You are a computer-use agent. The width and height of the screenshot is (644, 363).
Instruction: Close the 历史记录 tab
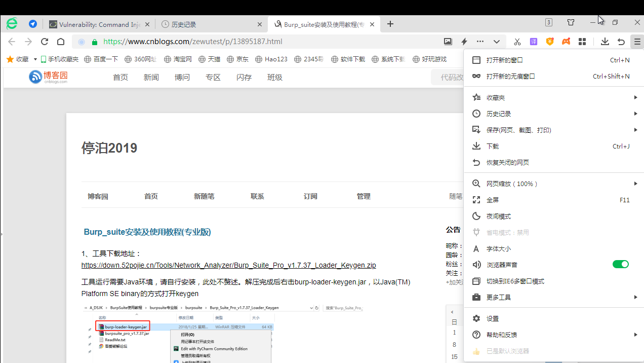point(259,24)
